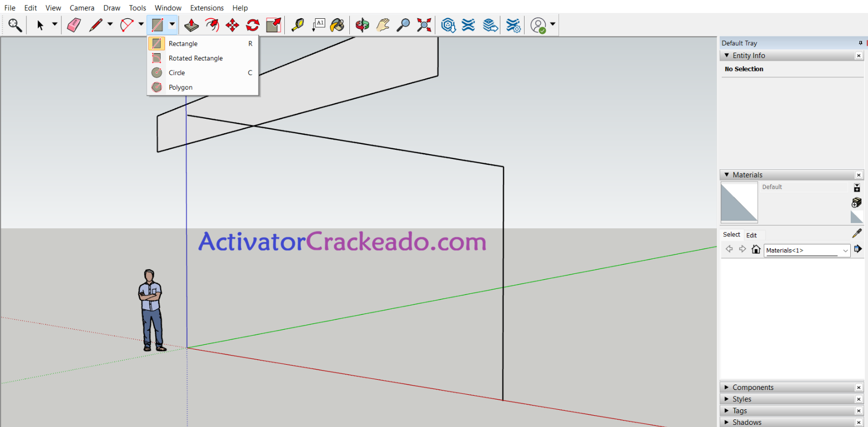
Task: Click the Create Material icon
Action: click(857, 202)
